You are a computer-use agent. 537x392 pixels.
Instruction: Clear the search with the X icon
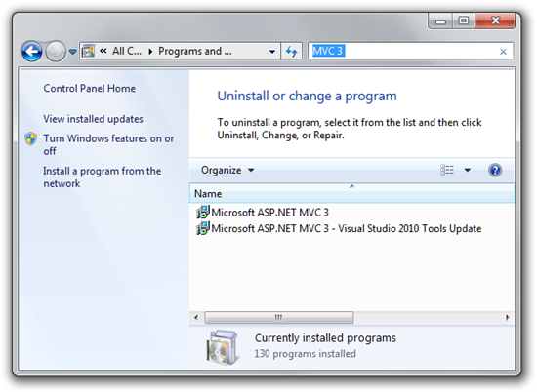pyautogui.click(x=503, y=52)
